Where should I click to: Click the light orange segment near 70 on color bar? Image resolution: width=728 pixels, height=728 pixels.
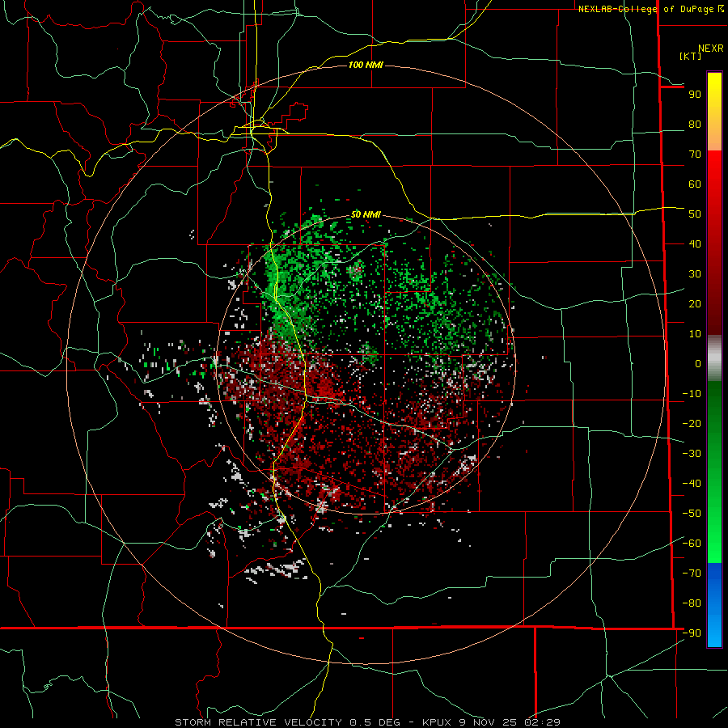point(714,139)
